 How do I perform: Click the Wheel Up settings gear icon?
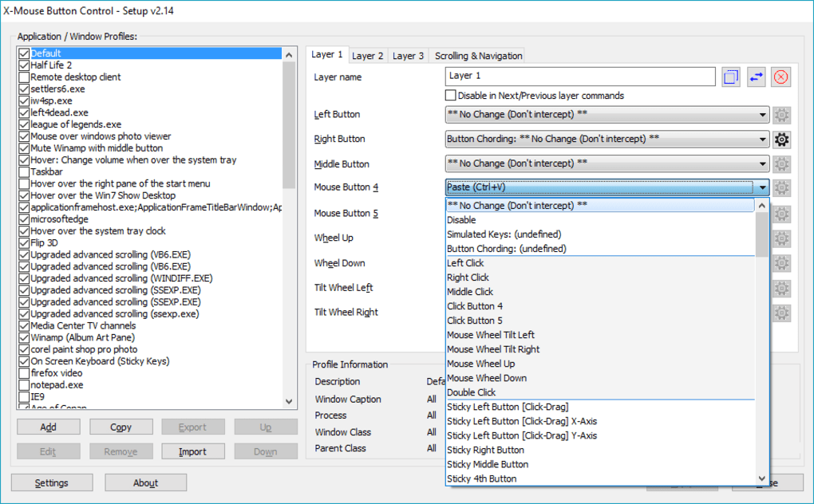pyautogui.click(x=780, y=238)
